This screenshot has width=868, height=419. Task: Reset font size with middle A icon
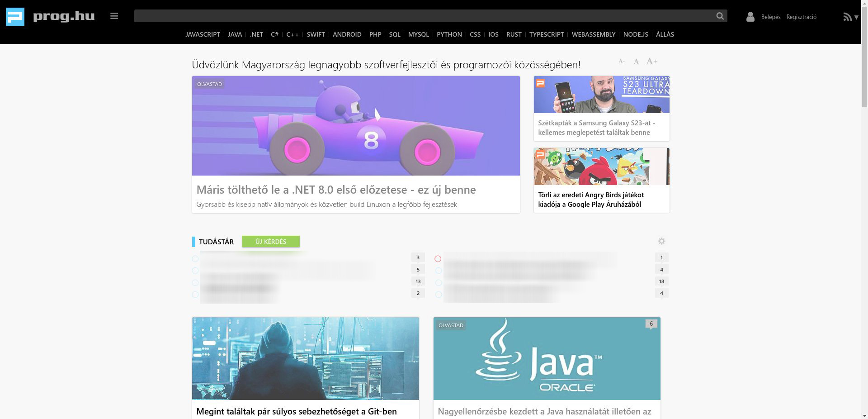(x=636, y=62)
